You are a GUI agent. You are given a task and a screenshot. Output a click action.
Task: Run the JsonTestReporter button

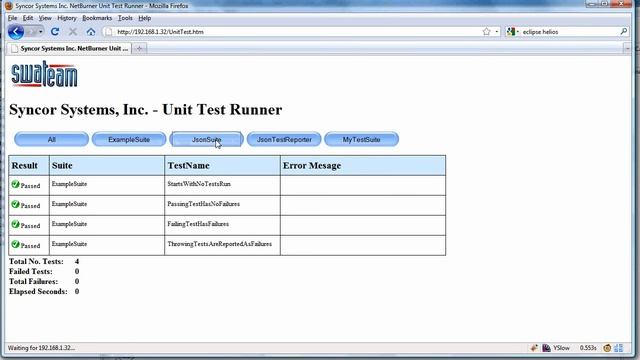284,139
